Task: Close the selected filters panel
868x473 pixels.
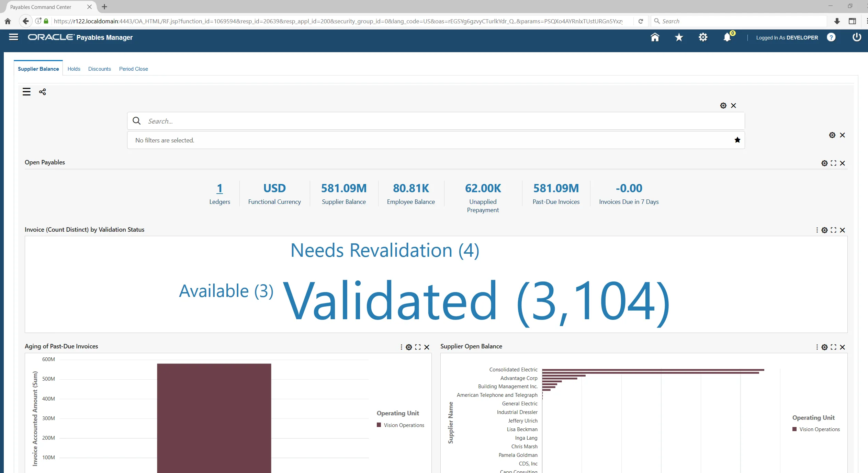Action: (x=842, y=135)
